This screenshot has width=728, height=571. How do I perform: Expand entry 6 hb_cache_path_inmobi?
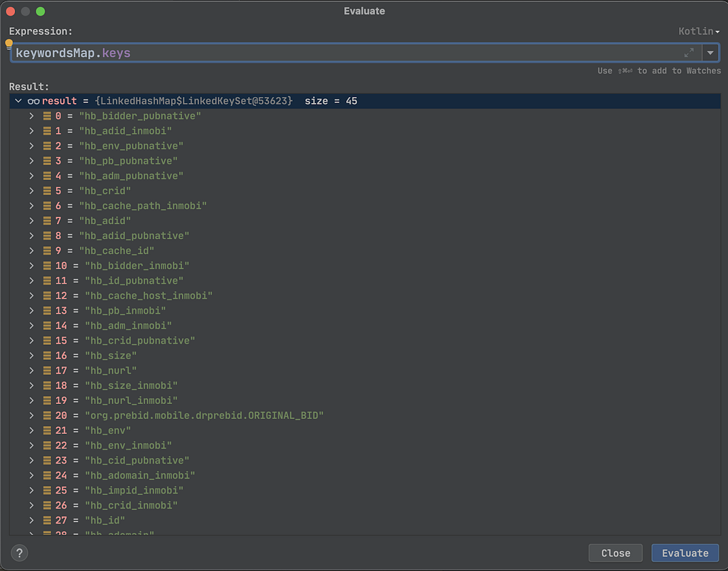[x=31, y=206]
